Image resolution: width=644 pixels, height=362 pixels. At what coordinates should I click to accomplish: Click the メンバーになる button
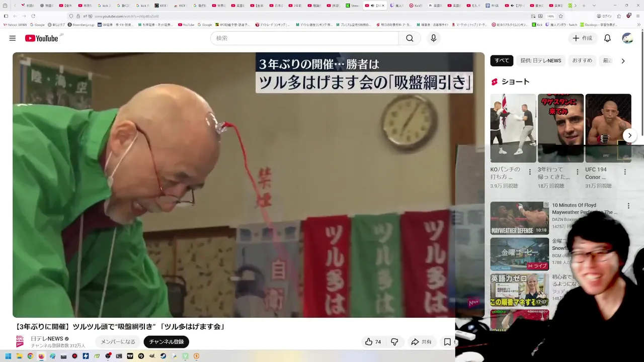coord(118,342)
